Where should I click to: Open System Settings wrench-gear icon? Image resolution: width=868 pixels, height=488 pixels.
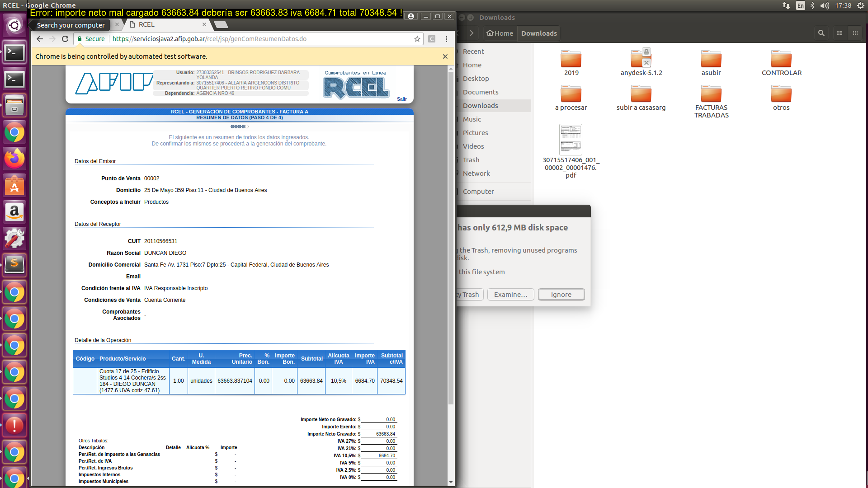coord(14,239)
